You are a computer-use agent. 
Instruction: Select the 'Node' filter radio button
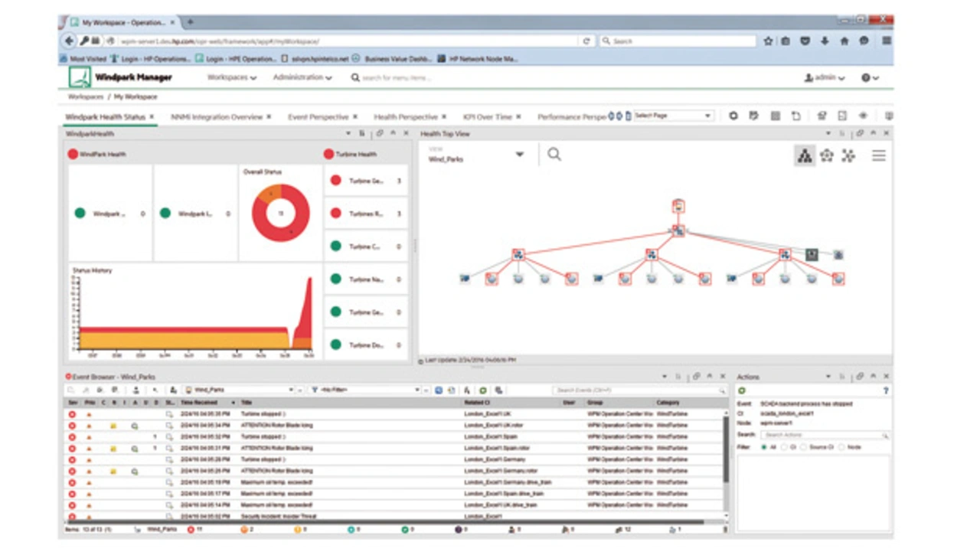pos(841,447)
